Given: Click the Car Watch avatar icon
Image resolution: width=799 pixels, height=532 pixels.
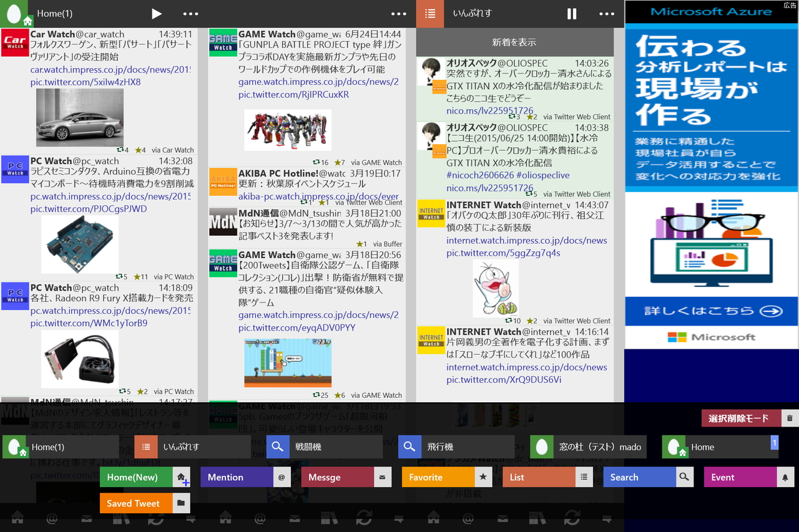Looking at the screenshot, I should coord(14,42).
